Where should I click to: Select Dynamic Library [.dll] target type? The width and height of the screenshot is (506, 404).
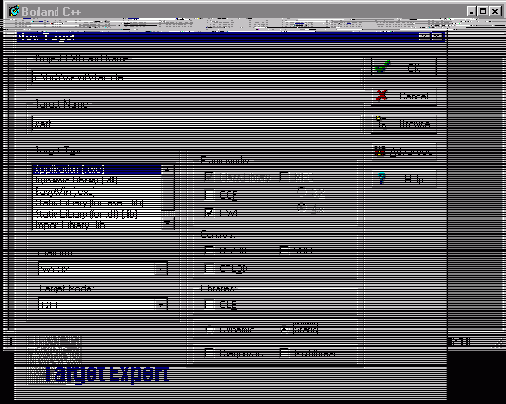[x=97, y=180]
